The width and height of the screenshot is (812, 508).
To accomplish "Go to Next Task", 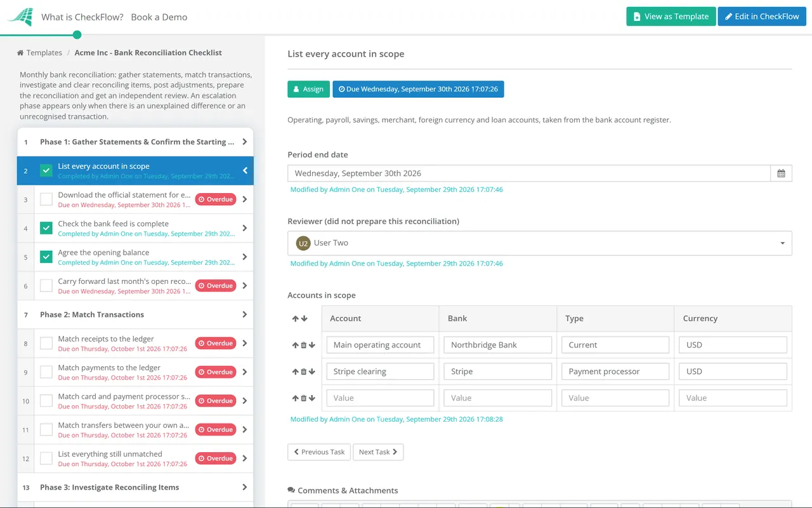I will pyautogui.click(x=378, y=452).
